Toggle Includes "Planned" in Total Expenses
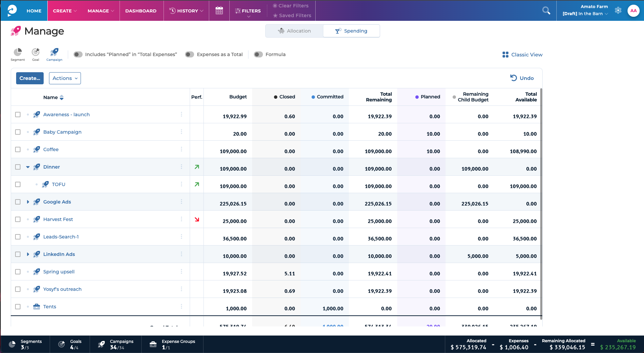The width and height of the screenshot is (644, 353). 78,54
